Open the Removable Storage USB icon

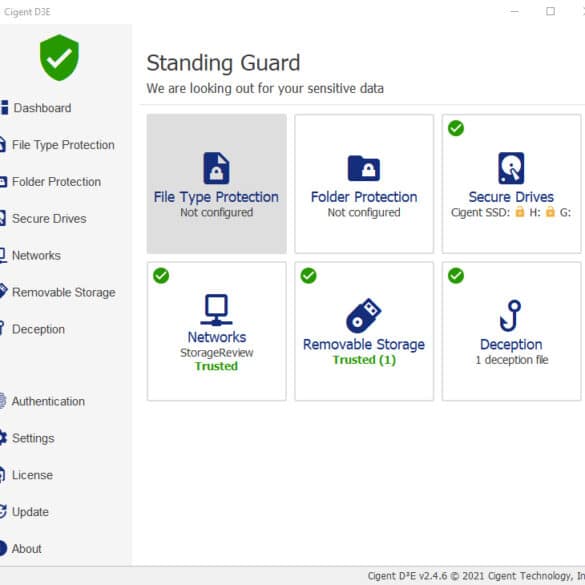point(364,316)
